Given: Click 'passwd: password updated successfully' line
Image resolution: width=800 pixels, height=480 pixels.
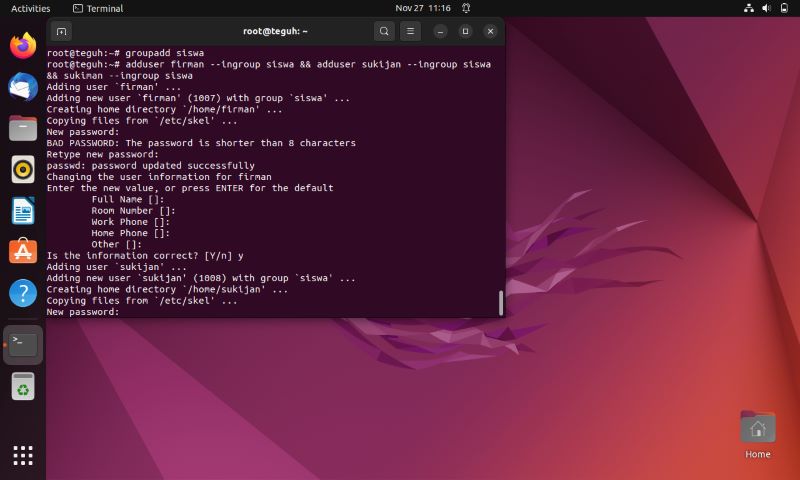Looking at the screenshot, I should coord(151,165).
